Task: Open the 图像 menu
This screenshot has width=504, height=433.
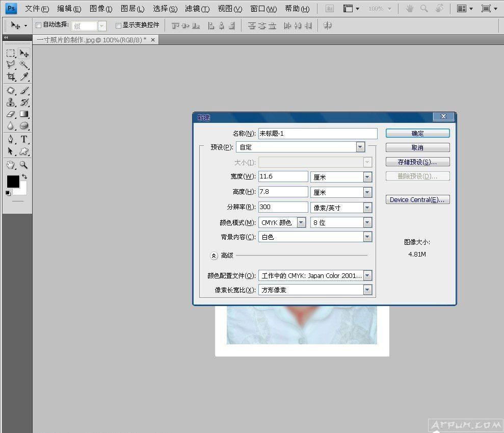Action: pos(100,9)
